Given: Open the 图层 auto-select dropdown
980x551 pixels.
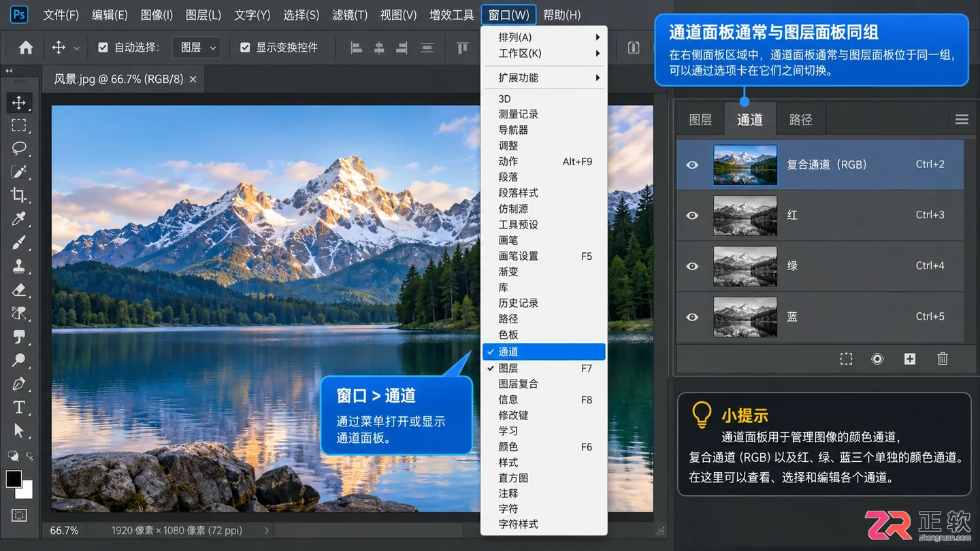Looking at the screenshot, I should 197,48.
